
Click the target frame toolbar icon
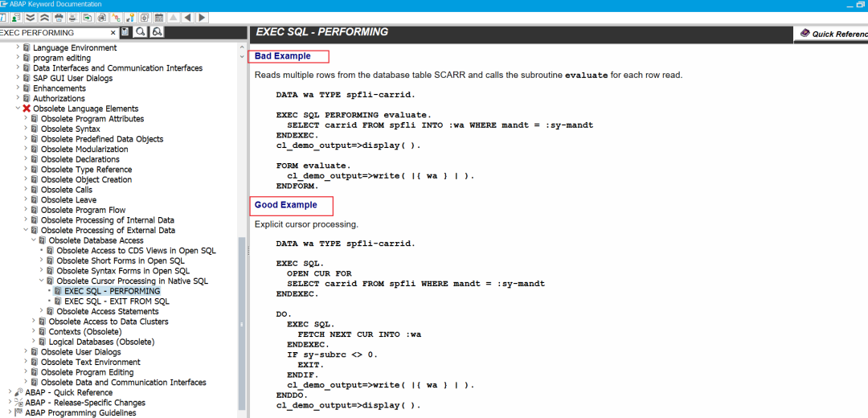[x=145, y=18]
